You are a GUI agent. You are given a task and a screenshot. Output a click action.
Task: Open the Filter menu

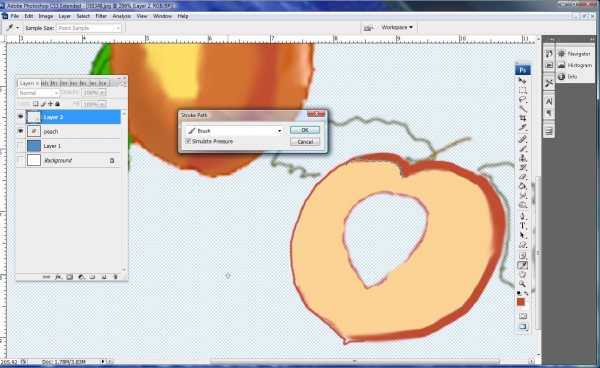(101, 16)
